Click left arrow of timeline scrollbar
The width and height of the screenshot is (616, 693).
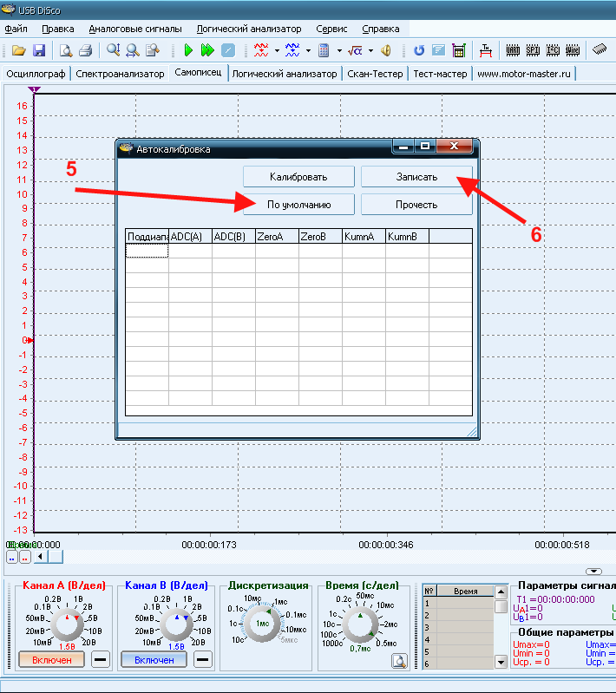click(41, 557)
